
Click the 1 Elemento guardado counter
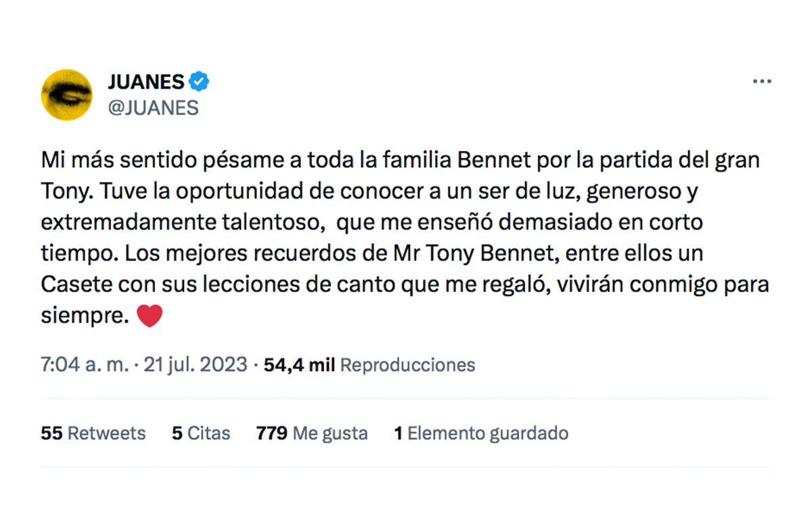pos(481,433)
